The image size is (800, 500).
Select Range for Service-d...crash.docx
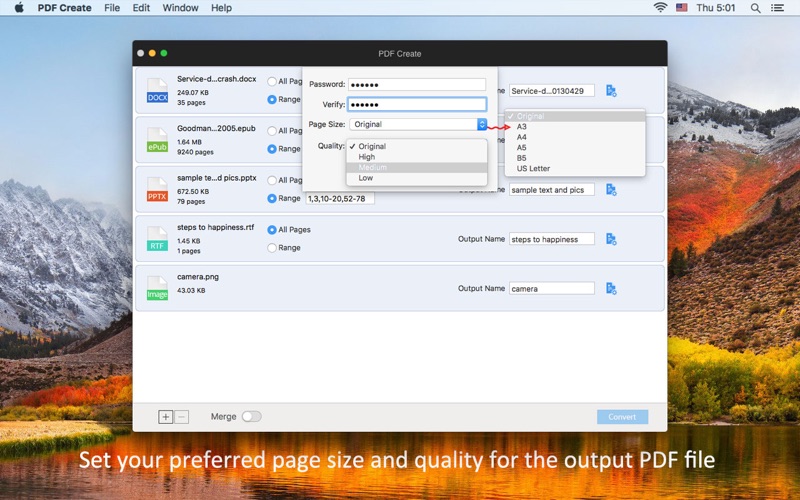point(272,99)
